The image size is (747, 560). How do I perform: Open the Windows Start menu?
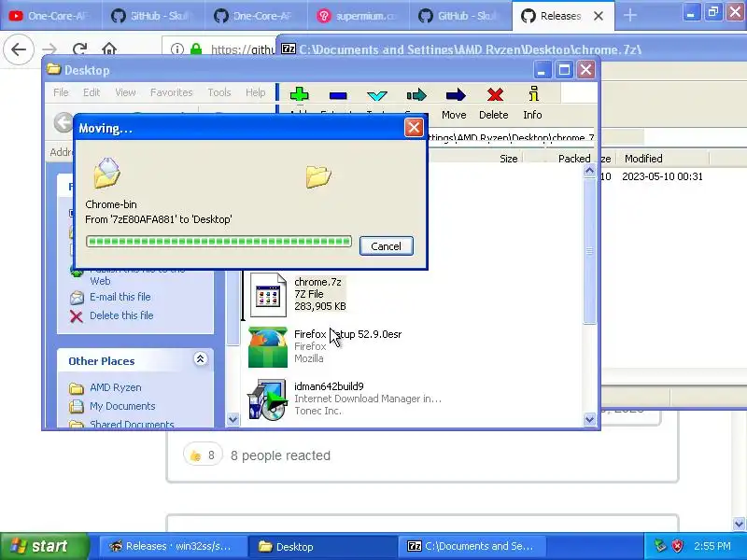tap(44, 546)
